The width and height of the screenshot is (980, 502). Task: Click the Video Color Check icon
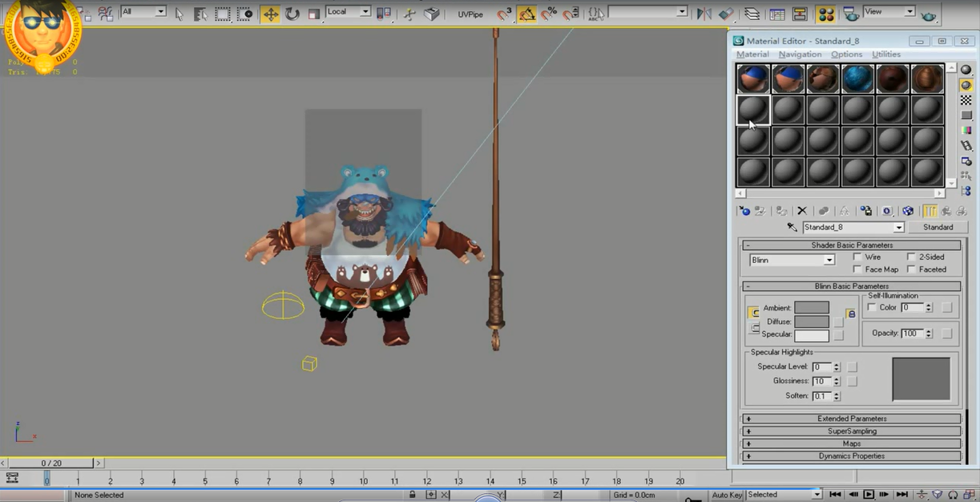(966, 131)
